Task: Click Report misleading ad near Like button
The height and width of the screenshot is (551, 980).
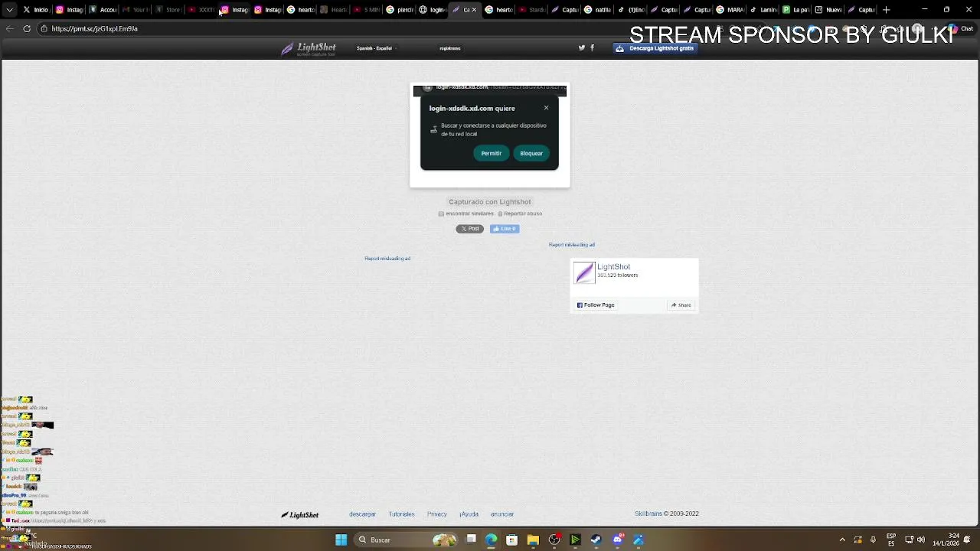Action: click(387, 259)
